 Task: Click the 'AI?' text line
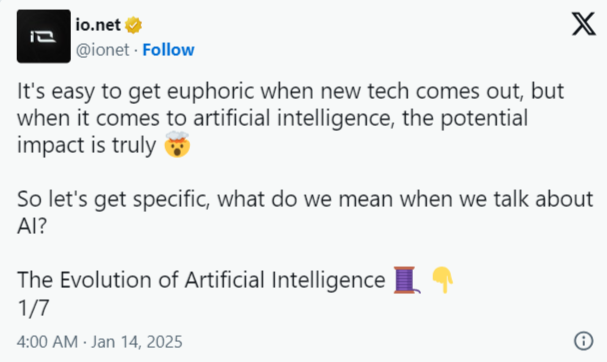[x=32, y=226]
